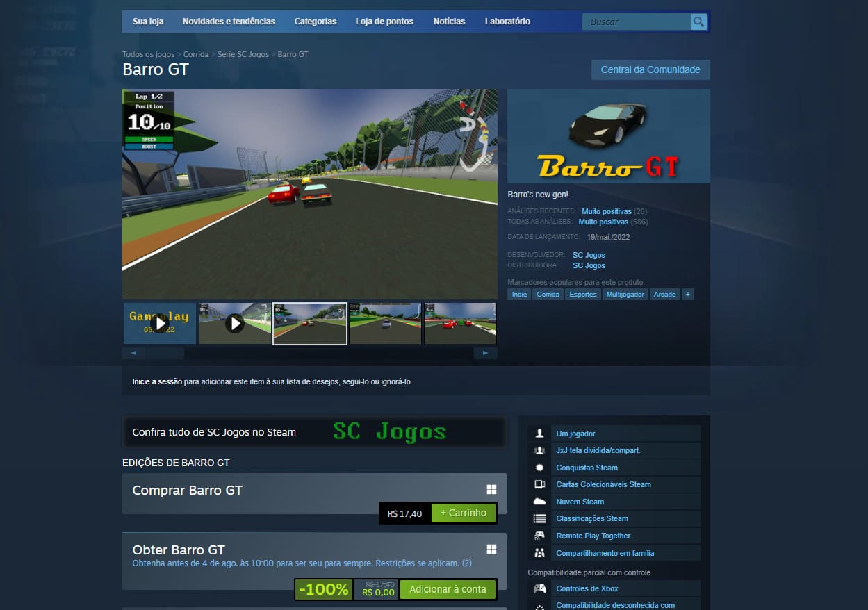Viewport: 868px width, 610px height.
Task: Click the Barro GT header logo image
Action: pyautogui.click(x=609, y=136)
